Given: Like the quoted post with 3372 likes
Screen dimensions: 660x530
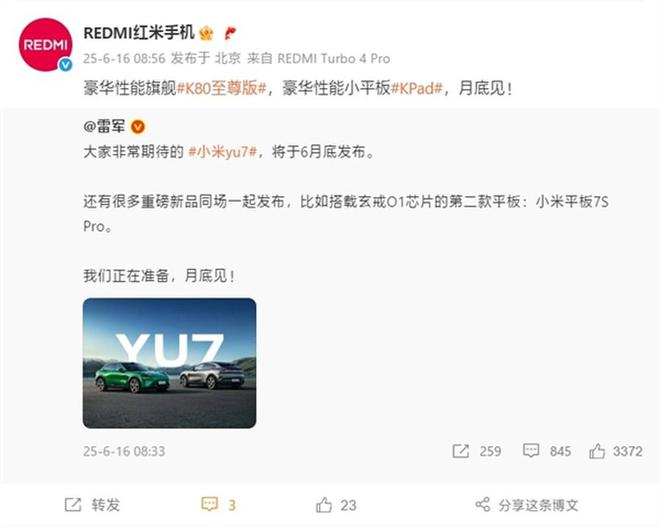Looking at the screenshot, I should [x=597, y=451].
